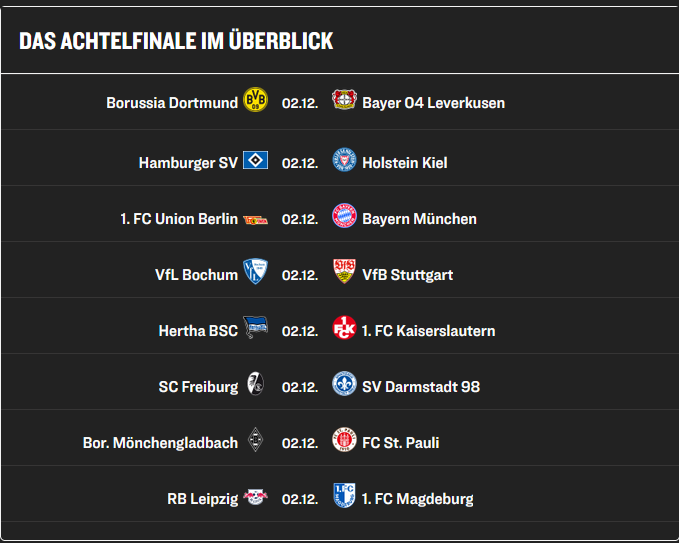
Task: Open the Holstein Kiel club crest
Action: pos(344,159)
